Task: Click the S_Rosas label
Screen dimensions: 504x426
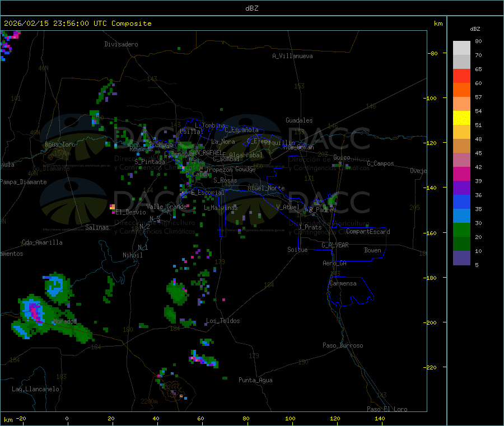Action: 225,180
